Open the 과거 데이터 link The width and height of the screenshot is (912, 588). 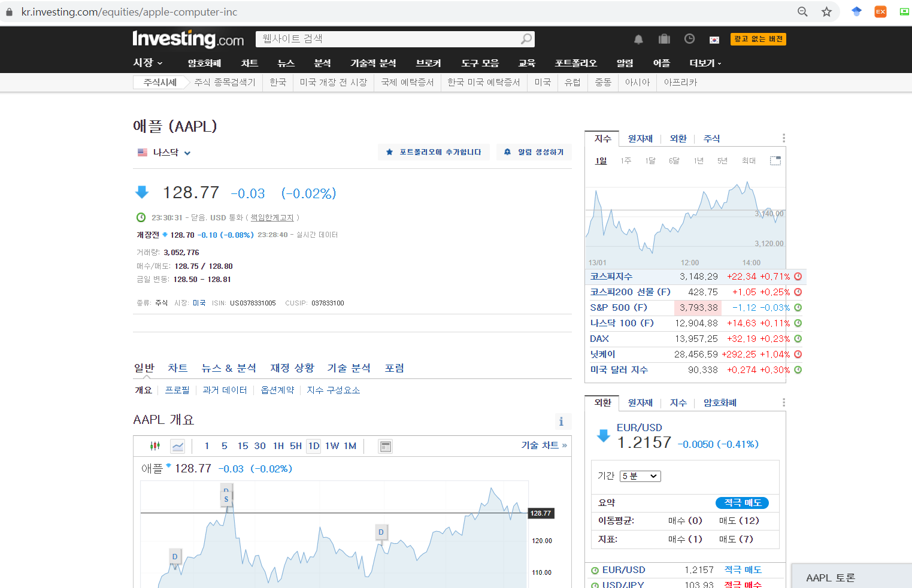(x=225, y=390)
